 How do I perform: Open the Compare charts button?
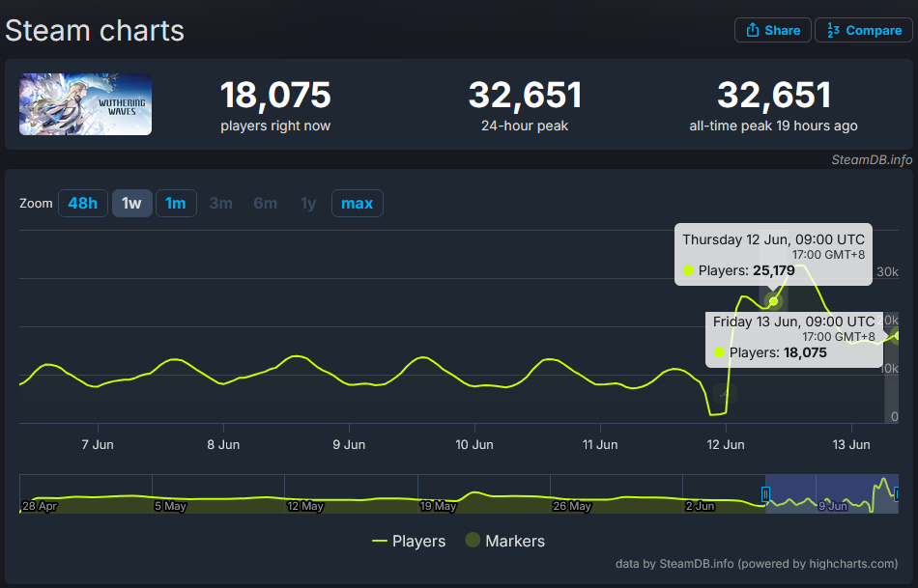pos(864,31)
